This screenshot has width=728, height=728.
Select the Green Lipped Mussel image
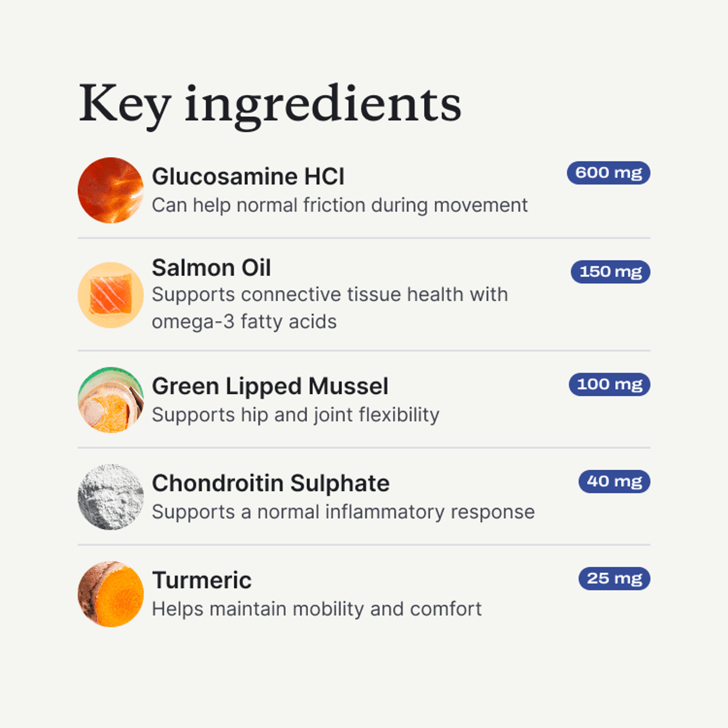click(x=110, y=400)
